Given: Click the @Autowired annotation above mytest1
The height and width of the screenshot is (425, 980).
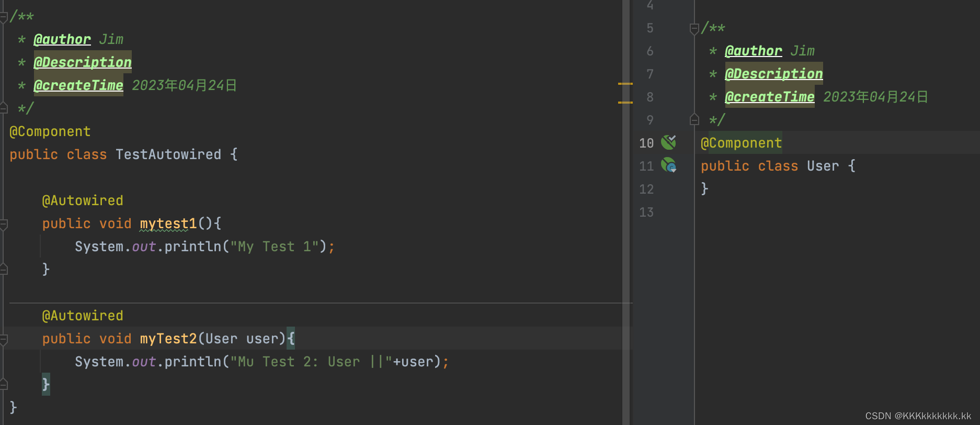Looking at the screenshot, I should [83, 200].
